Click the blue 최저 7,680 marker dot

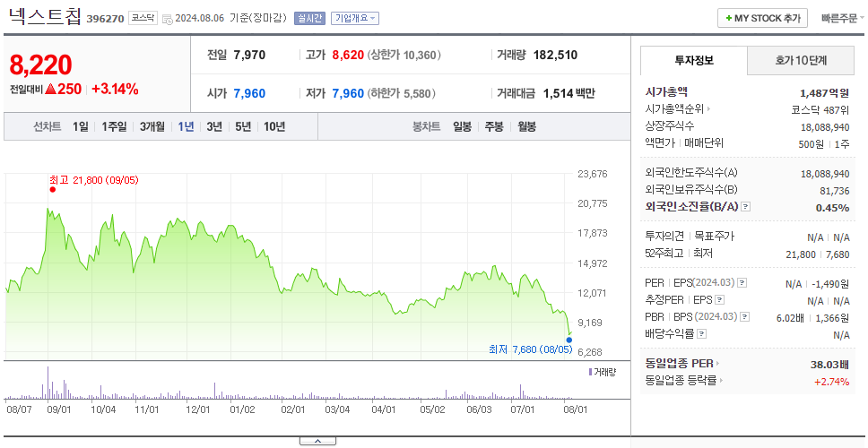coord(569,340)
